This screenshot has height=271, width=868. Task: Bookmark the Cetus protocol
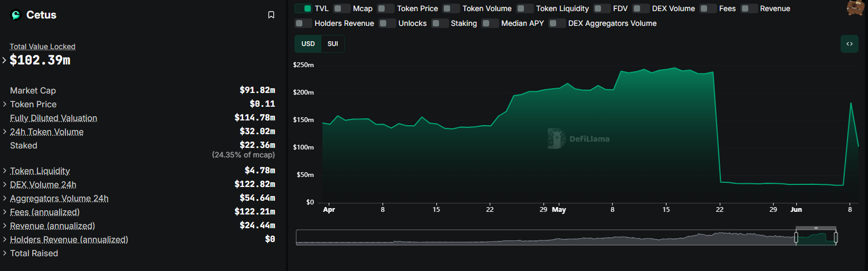271,15
